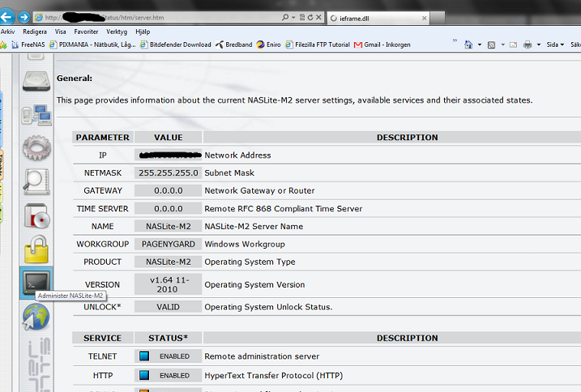Click the TELNET service name cell
Viewport: 581px width, 392px height.
pos(103,356)
